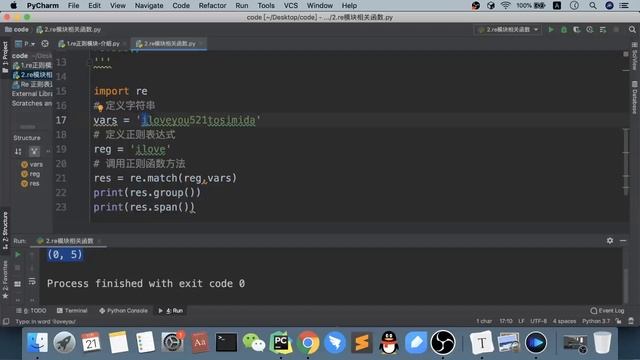Open the Favorites side tool tab
The height and width of the screenshot is (360, 640).
pyautogui.click(x=5, y=280)
